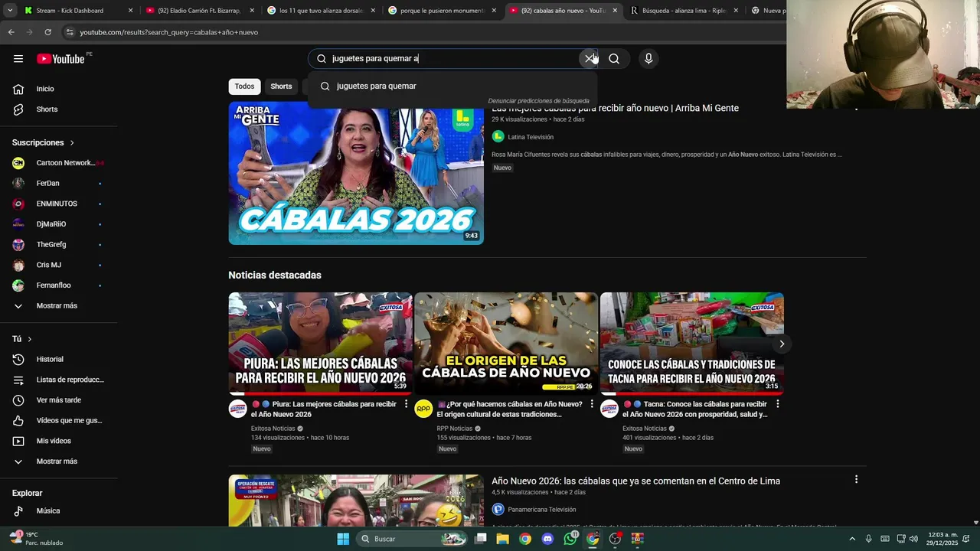This screenshot has width=980, height=551.
Task: Open options for the Tacna video
Action: click(778, 404)
